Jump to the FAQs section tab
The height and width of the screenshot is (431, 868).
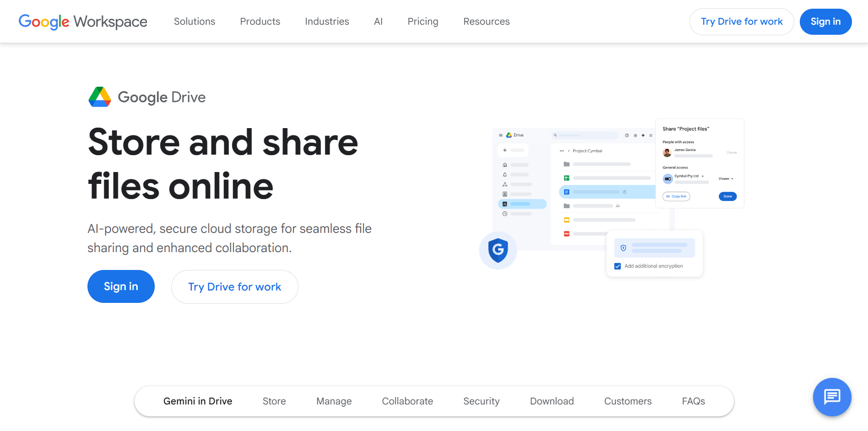click(694, 401)
